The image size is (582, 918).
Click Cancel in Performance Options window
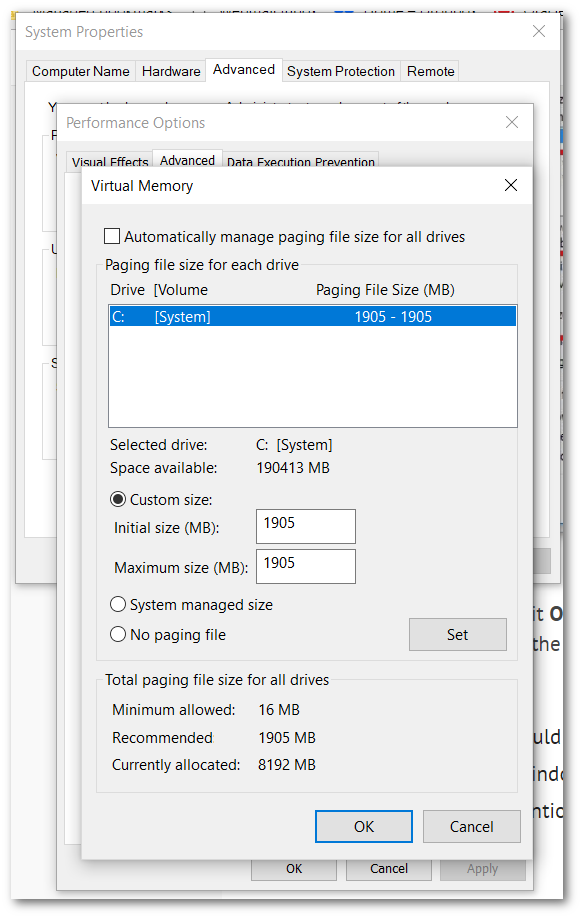[x=389, y=869]
